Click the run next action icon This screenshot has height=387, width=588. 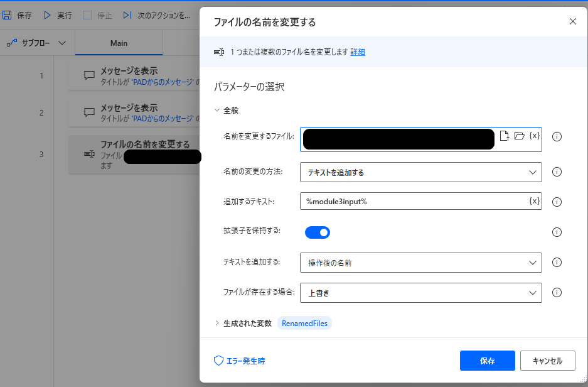(127, 15)
